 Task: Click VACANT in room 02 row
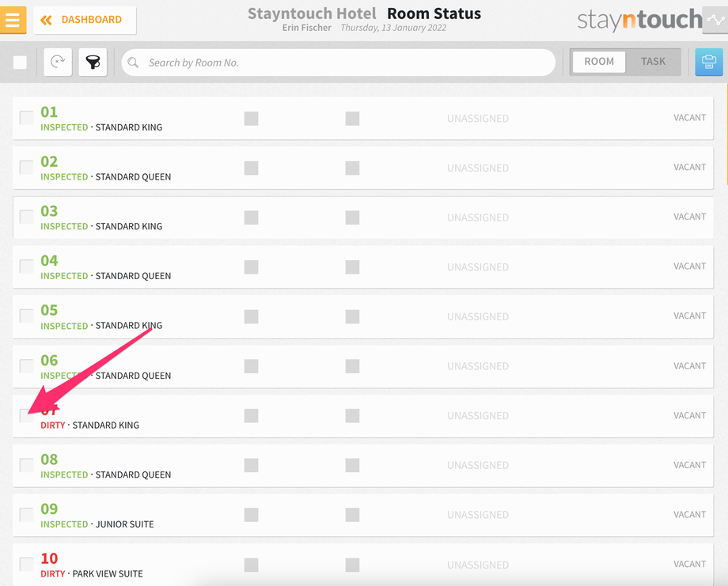point(689,167)
